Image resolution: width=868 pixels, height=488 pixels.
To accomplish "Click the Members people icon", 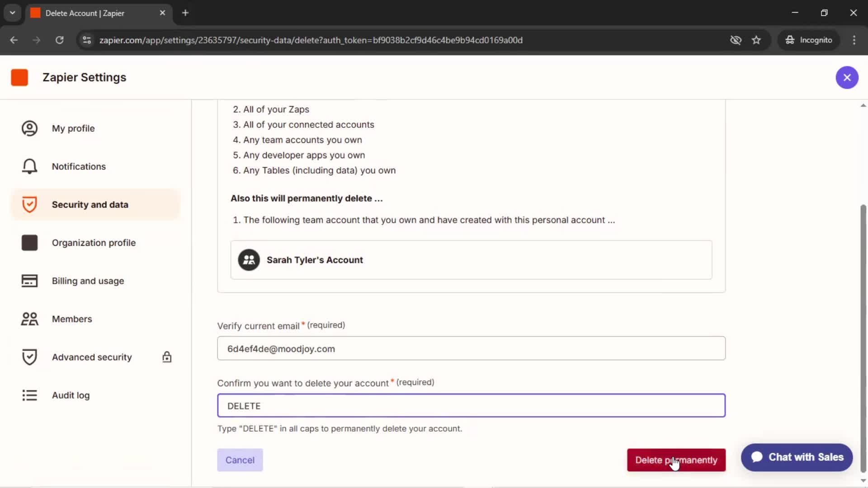I will (x=29, y=319).
